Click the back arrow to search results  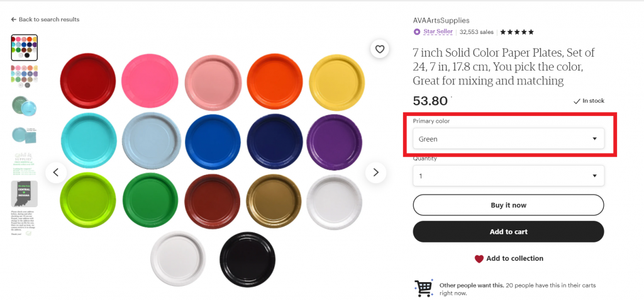14,20
